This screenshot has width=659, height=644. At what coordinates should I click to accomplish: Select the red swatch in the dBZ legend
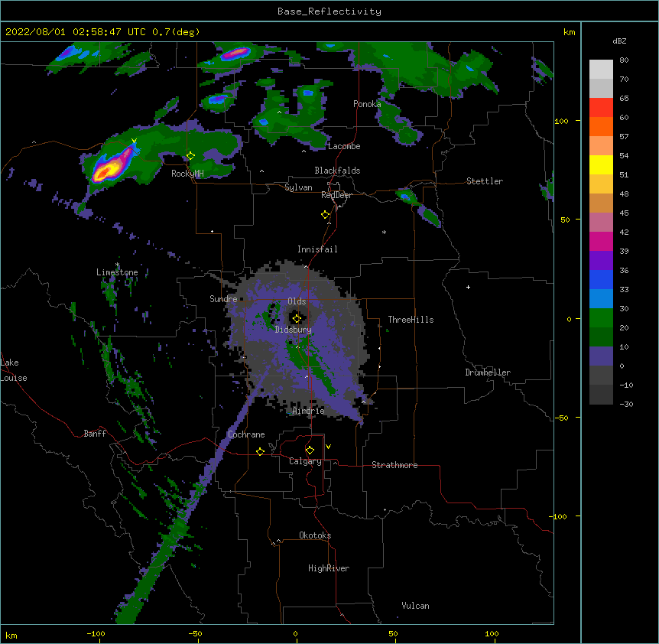tap(601, 108)
